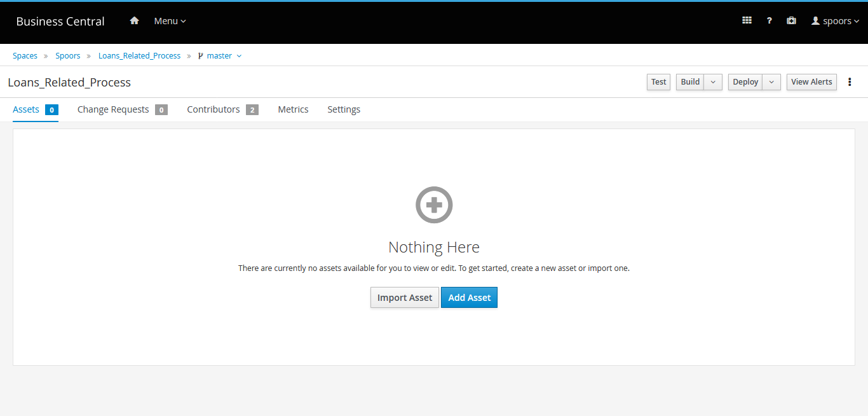Click the large plus circle icon
The image size is (868, 416).
(x=434, y=205)
